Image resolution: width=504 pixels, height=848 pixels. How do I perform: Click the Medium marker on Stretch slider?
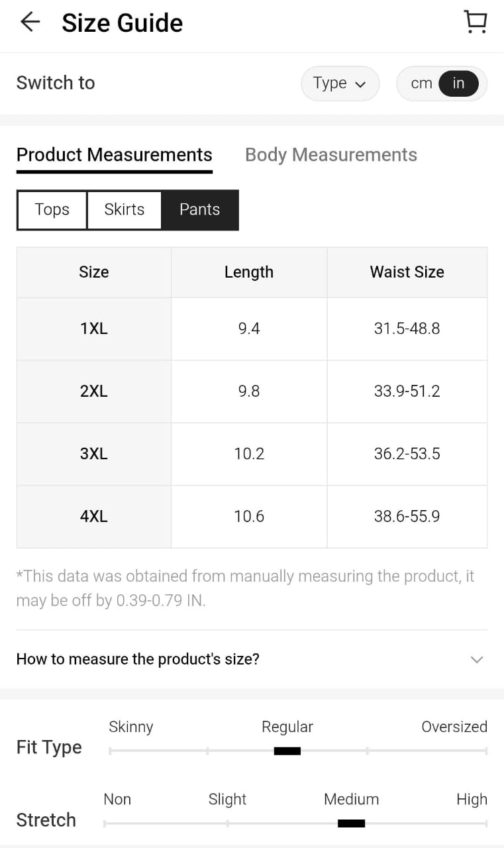pyautogui.click(x=351, y=823)
